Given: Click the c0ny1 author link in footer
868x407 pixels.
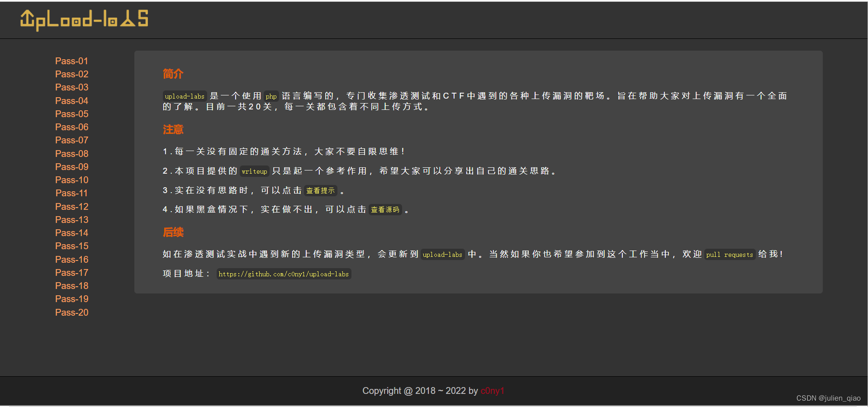Looking at the screenshot, I should 492,391.
